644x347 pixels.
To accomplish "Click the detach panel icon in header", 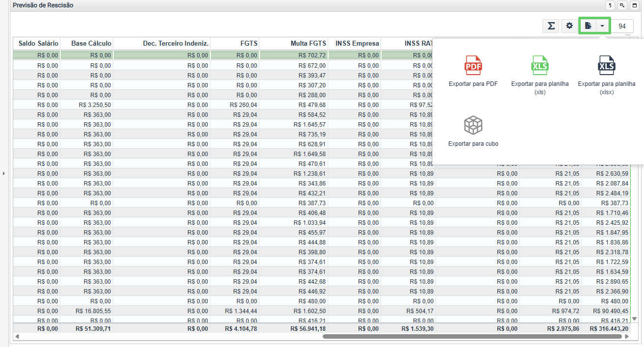I will pyautogui.click(x=621, y=5).
